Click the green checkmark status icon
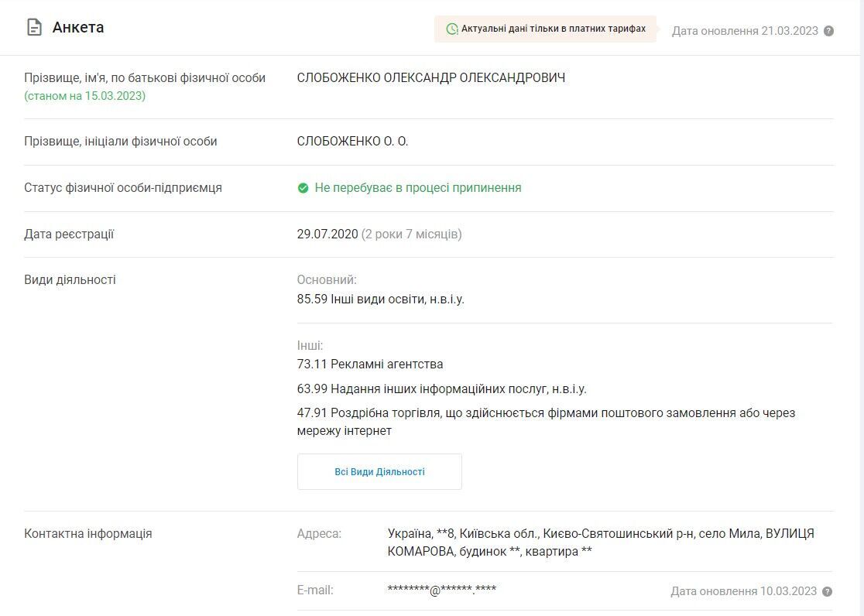Viewport: 864px width, 616px height. tap(303, 188)
